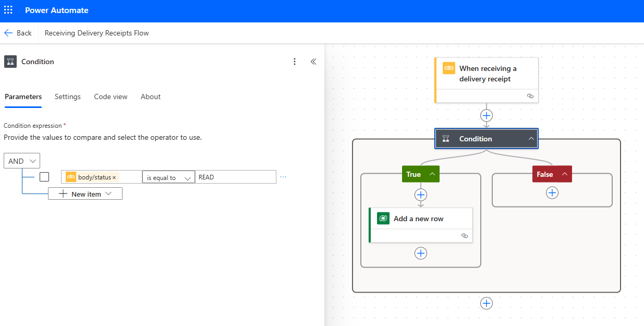
Task: Add a step below the trigger
Action: (487, 115)
